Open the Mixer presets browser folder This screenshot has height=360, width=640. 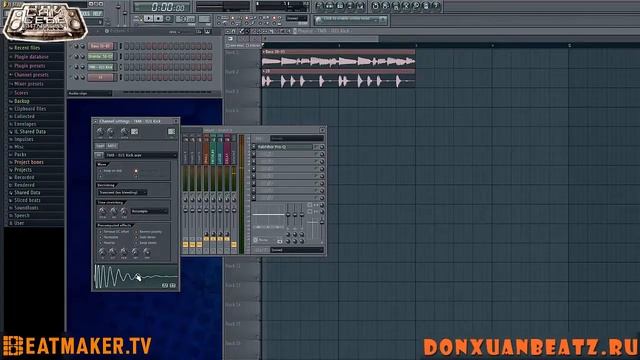pyautogui.click(x=29, y=84)
